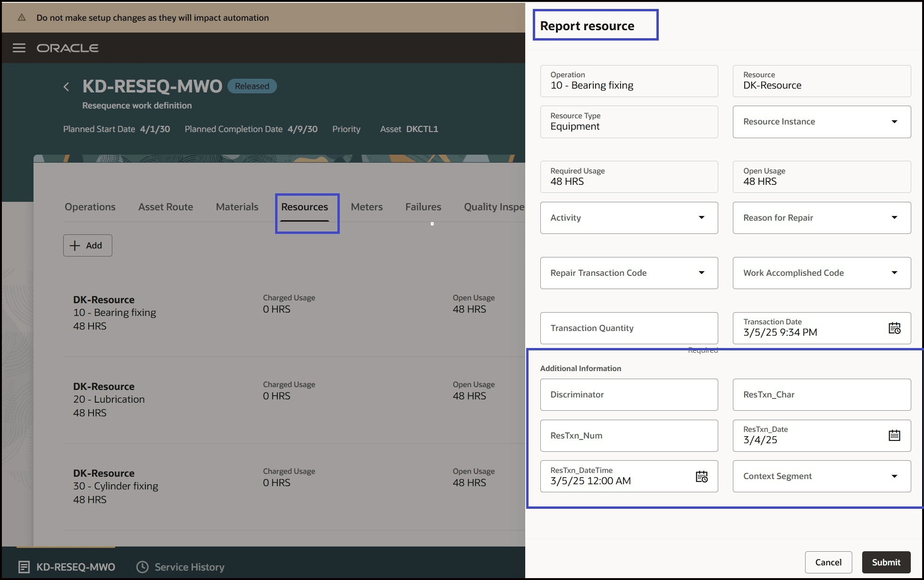Image resolution: width=924 pixels, height=580 pixels.
Task: Open the Repair Transaction Code dropdown
Action: click(702, 273)
